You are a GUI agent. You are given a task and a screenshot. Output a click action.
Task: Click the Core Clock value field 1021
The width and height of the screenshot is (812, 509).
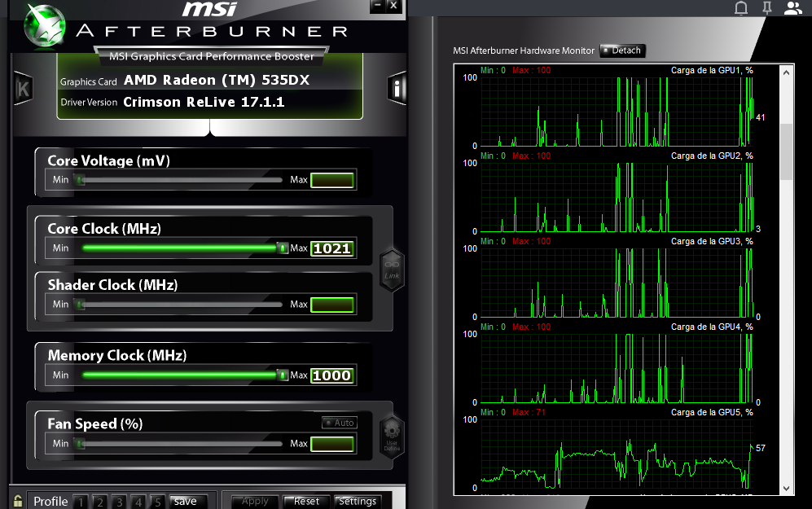332,248
